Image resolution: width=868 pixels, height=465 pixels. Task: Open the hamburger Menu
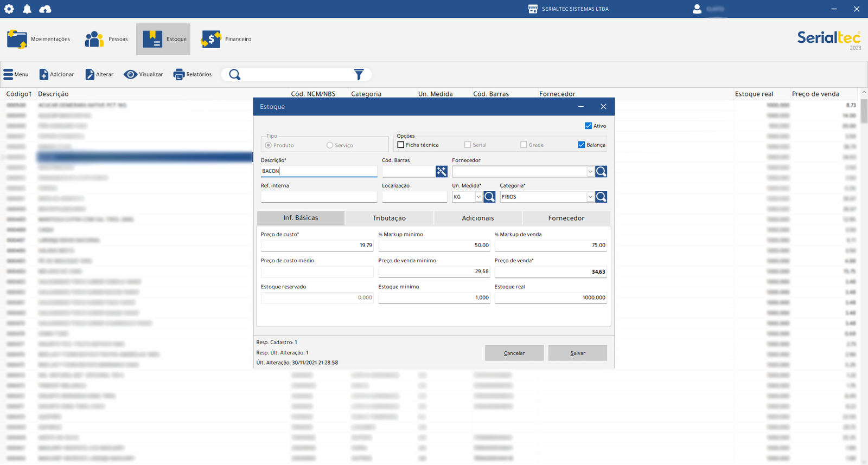click(x=16, y=74)
